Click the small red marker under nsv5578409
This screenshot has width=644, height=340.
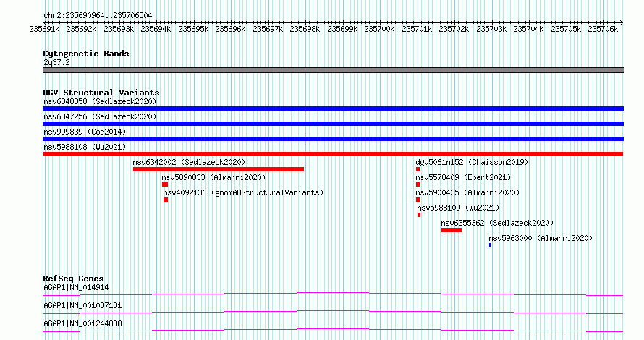pos(418,184)
